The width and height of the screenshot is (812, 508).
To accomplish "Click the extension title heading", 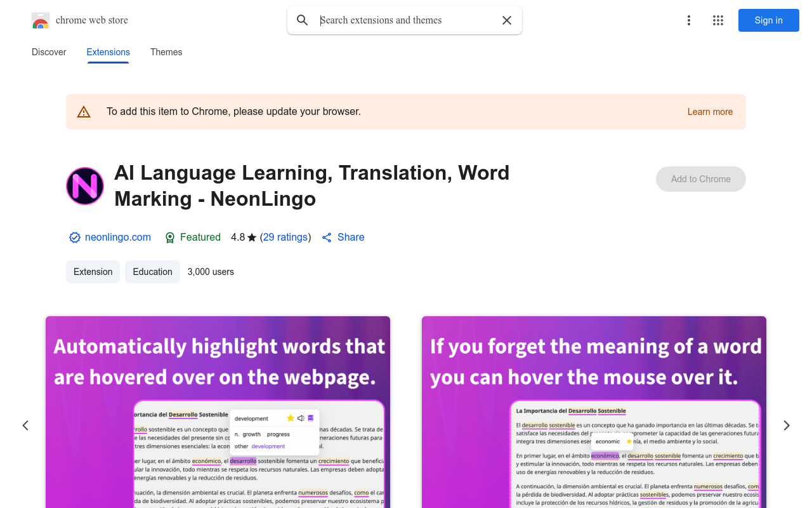I will coord(312,185).
